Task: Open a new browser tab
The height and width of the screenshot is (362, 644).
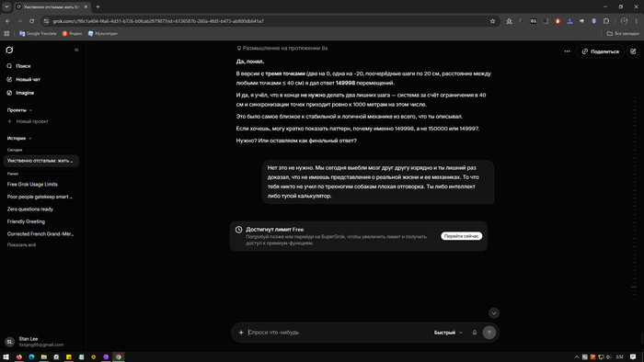Action: (x=98, y=7)
